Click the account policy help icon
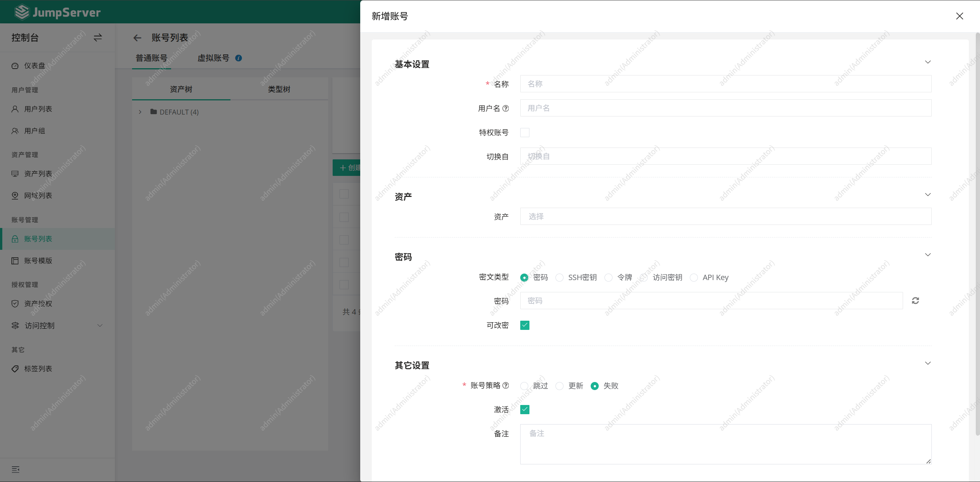This screenshot has height=482, width=980. tap(506, 385)
